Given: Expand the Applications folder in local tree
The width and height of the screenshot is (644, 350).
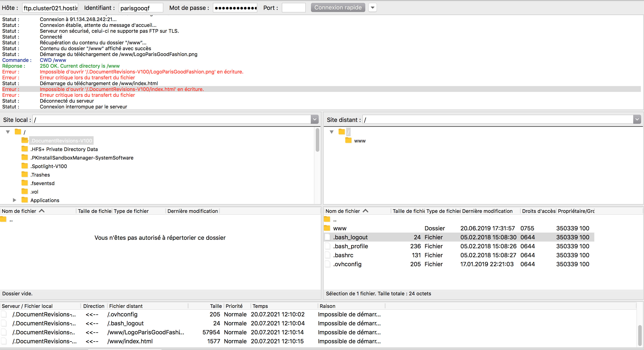Looking at the screenshot, I should tap(15, 200).
